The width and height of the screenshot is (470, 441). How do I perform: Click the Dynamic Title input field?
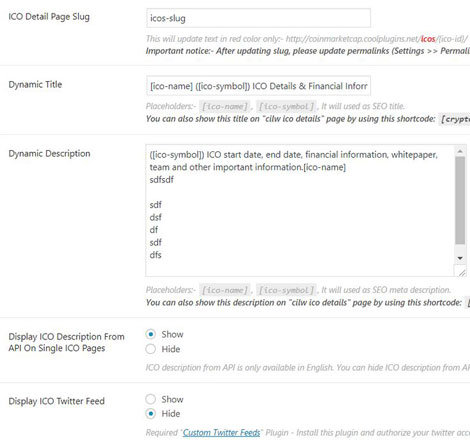pos(258,86)
